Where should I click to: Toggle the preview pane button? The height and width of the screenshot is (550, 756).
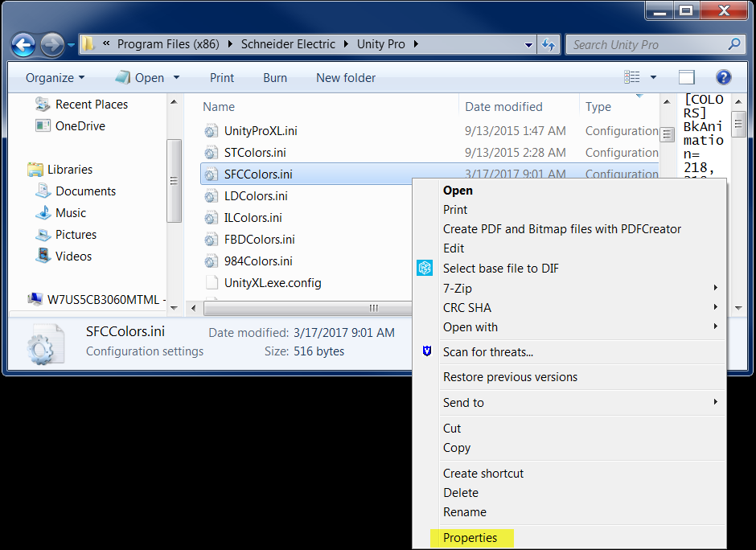687,77
